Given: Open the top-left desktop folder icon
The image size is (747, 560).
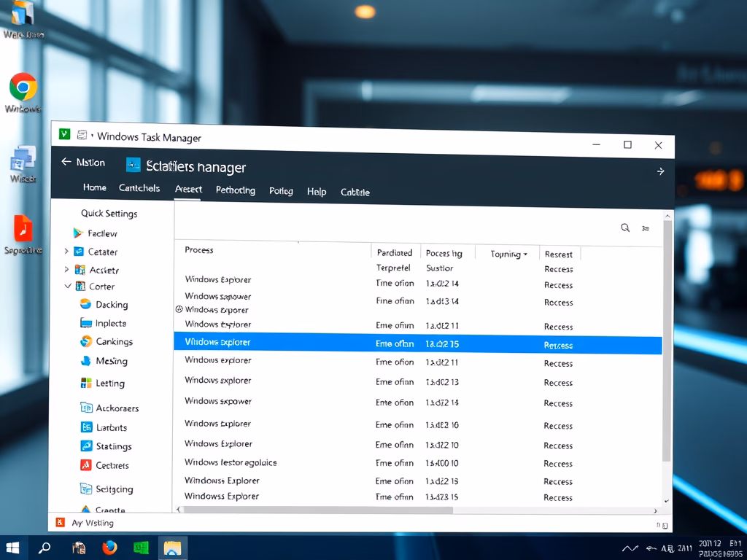Looking at the screenshot, I should coord(22,15).
